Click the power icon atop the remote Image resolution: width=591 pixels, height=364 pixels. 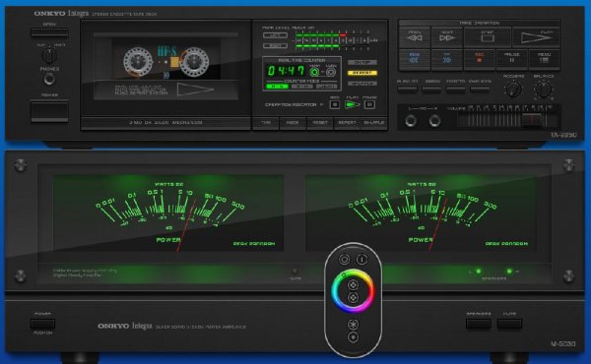(361, 260)
